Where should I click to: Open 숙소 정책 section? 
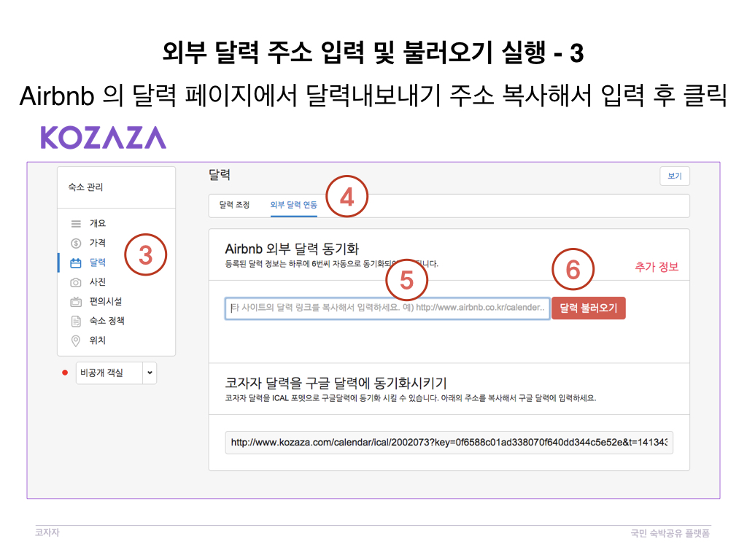(x=107, y=321)
